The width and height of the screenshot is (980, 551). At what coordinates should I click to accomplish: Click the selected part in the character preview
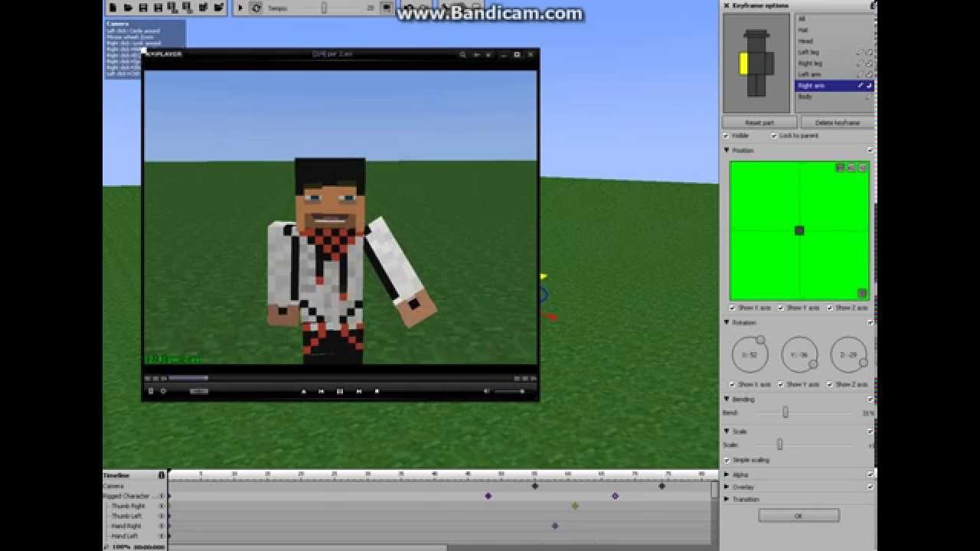743,64
